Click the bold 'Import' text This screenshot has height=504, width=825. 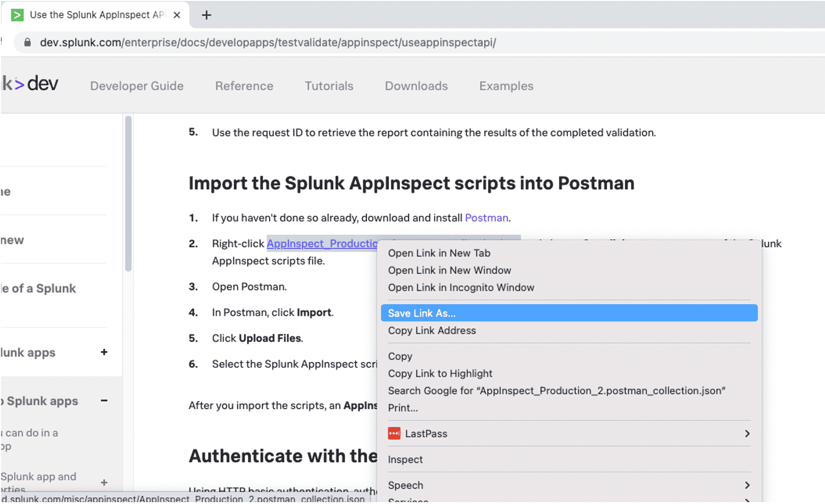(x=314, y=312)
